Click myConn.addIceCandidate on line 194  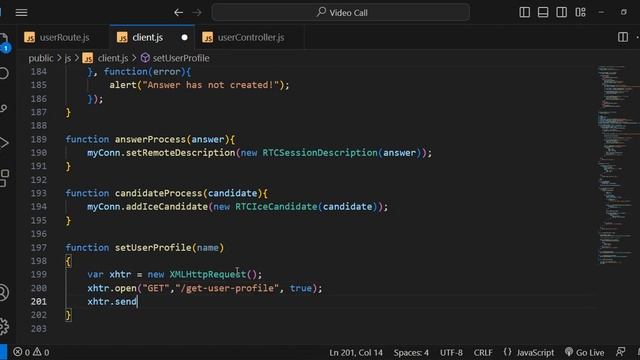(147, 207)
